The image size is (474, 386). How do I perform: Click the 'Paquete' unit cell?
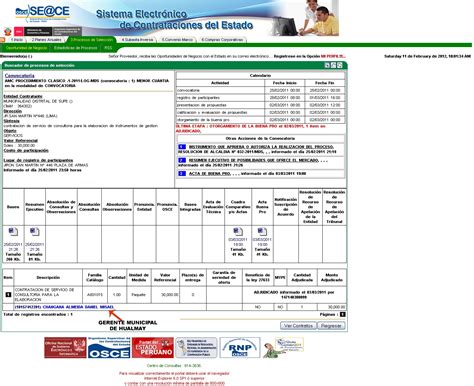[x=138, y=295]
